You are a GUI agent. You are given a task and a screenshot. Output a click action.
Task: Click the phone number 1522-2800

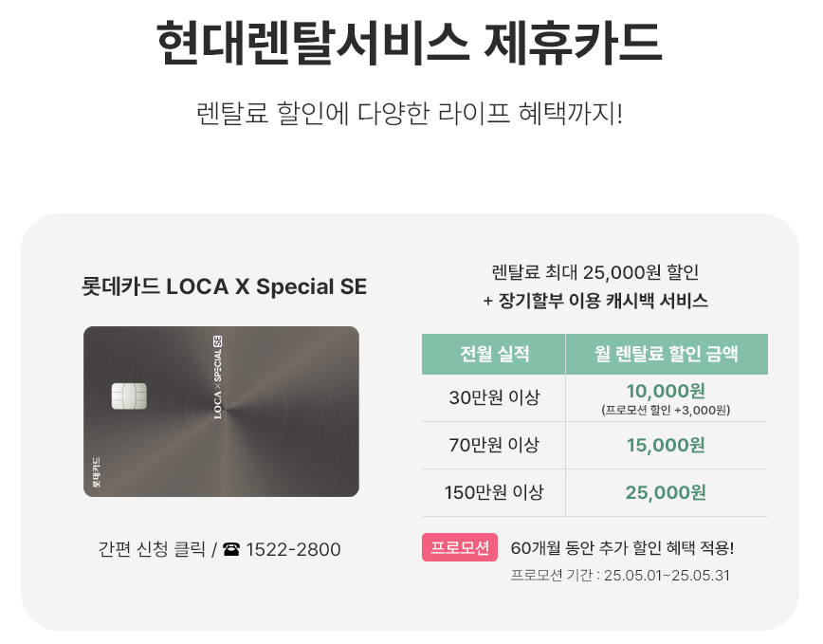point(293,549)
